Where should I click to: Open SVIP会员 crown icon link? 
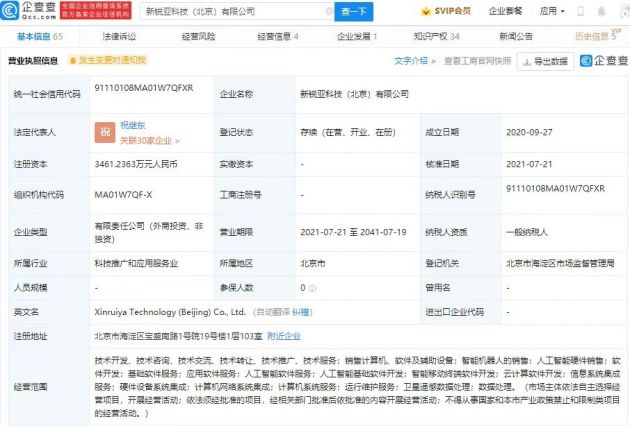[x=446, y=11]
